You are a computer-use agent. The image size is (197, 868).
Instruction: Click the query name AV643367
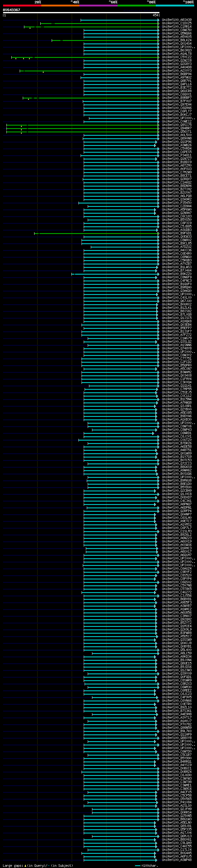[11, 10]
